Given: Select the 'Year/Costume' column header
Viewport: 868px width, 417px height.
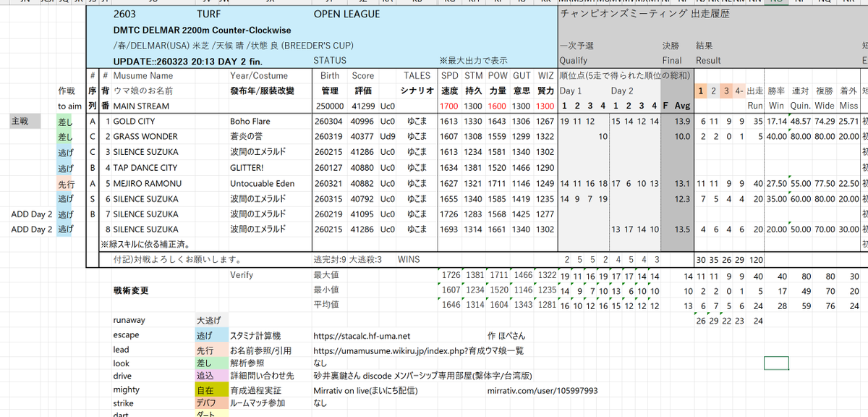Looking at the screenshot, I should pyautogui.click(x=259, y=75).
